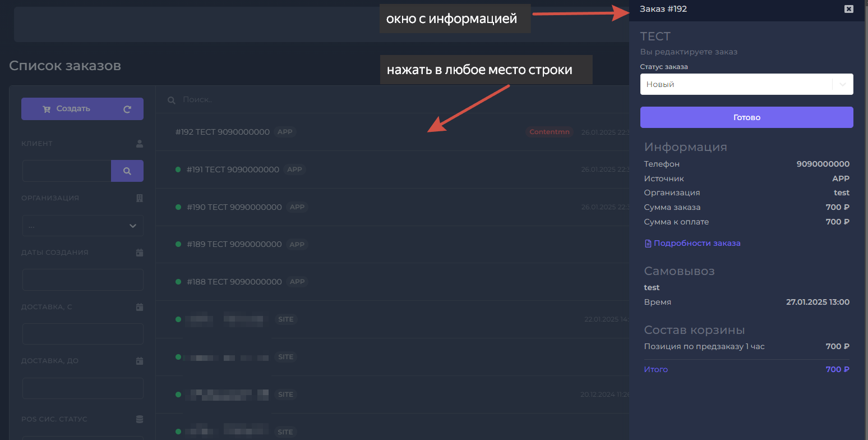868x440 pixels.
Task: Click the green status dot of order #191
Action: (178, 169)
